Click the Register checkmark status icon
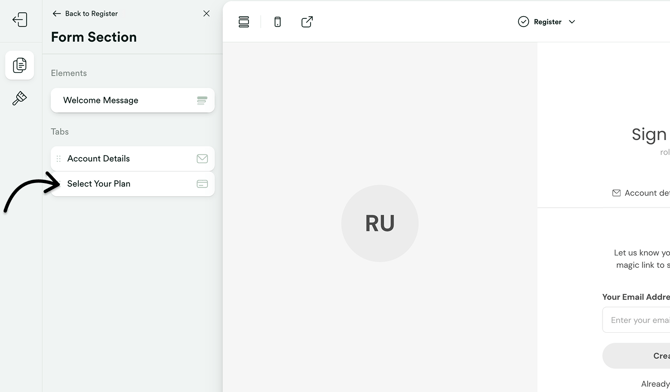The height and width of the screenshot is (392, 670). click(x=523, y=22)
